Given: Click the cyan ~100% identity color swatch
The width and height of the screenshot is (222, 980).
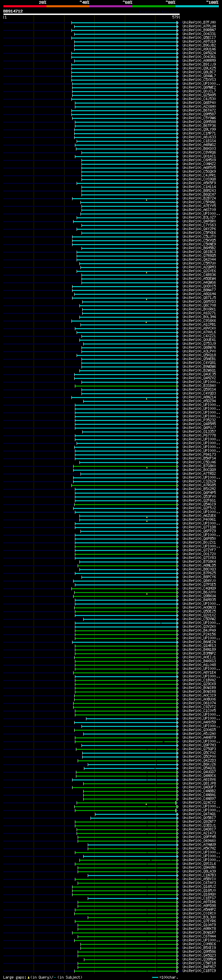Looking at the screenshot, I should 197,6.
